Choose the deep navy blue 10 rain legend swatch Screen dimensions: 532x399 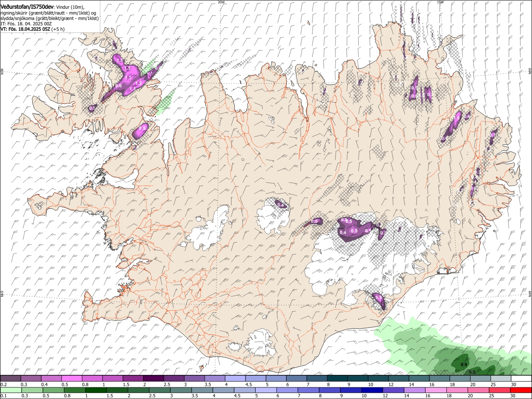click(x=372, y=390)
